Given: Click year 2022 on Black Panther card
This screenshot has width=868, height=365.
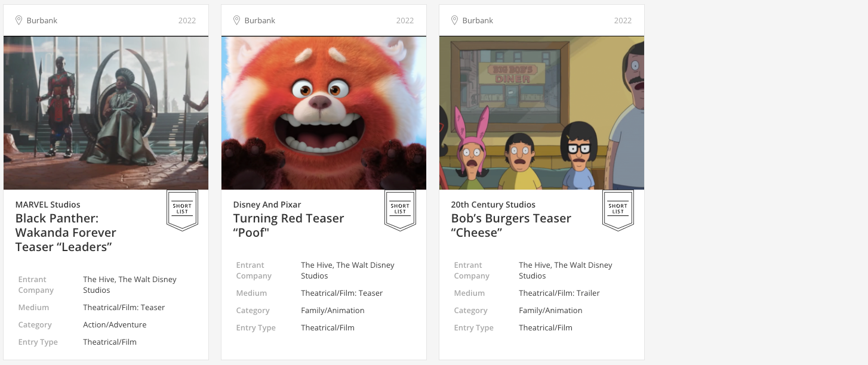Looking at the screenshot, I should click(187, 20).
